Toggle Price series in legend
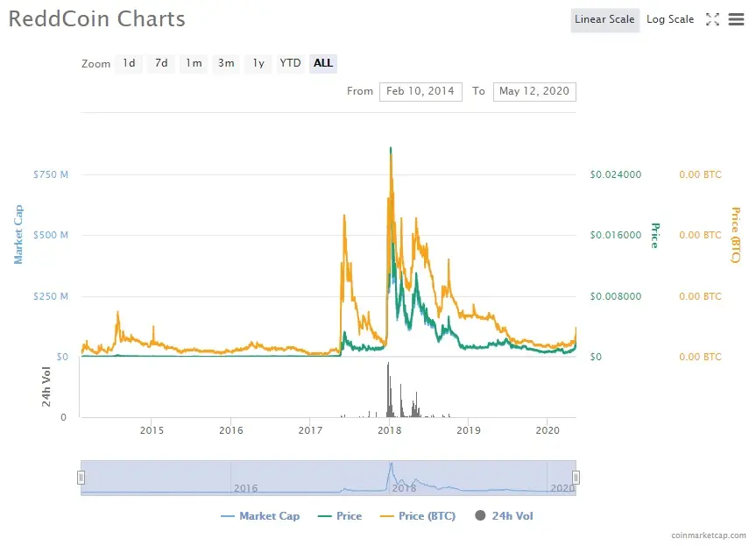This screenshot has width=756, height=546. click(x=339, y=516)
